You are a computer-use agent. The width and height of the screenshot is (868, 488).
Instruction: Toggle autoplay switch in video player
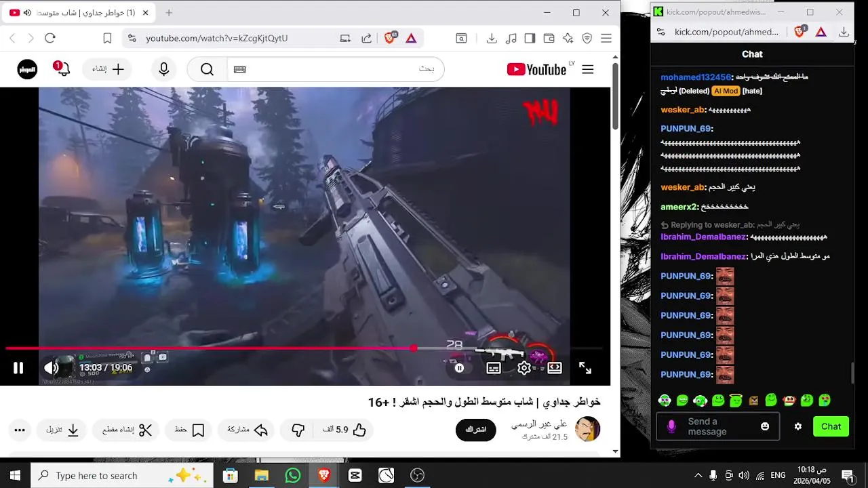pos(459,368)
